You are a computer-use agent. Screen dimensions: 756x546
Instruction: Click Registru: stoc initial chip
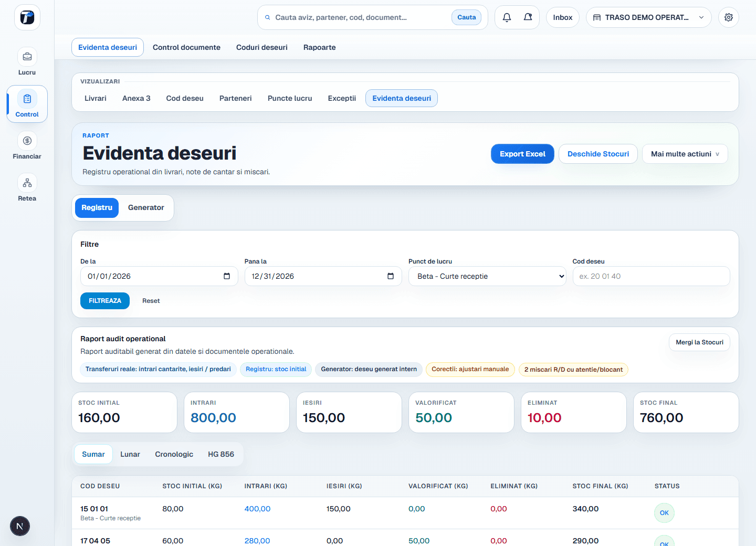click(x=276, y=369)
